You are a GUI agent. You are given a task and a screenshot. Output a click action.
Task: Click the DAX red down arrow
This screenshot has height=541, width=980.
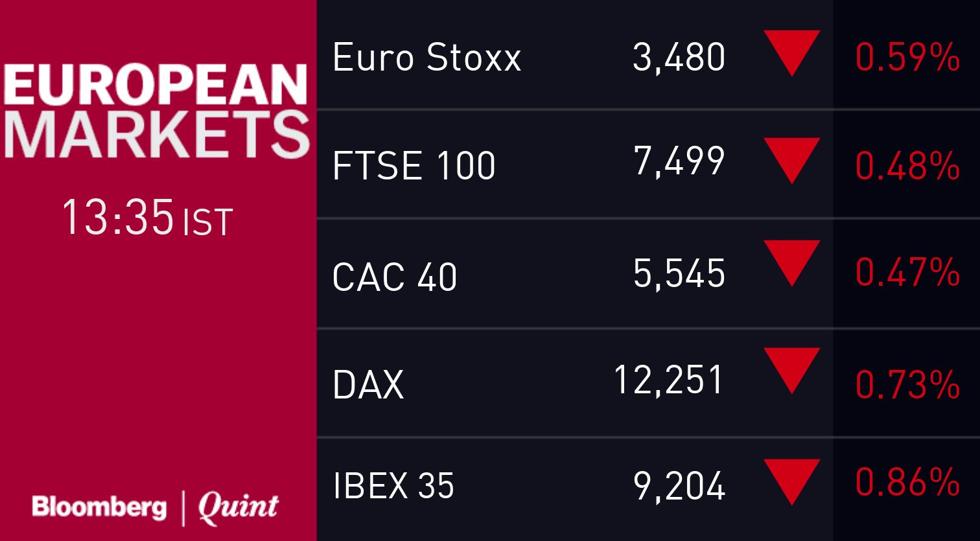coord(791,368)
